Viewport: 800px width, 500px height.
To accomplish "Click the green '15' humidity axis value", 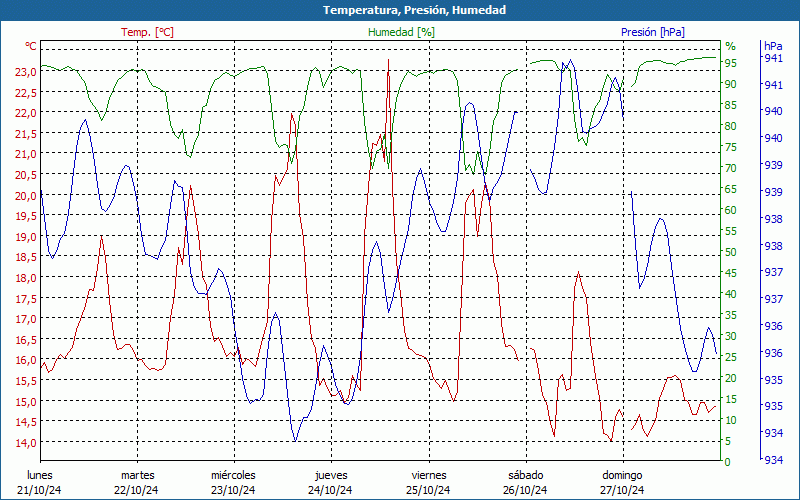I will click(x=731, y=399).
